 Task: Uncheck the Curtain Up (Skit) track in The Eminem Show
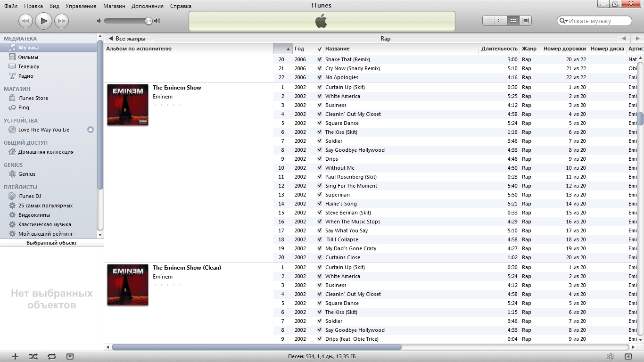point(320,87)
